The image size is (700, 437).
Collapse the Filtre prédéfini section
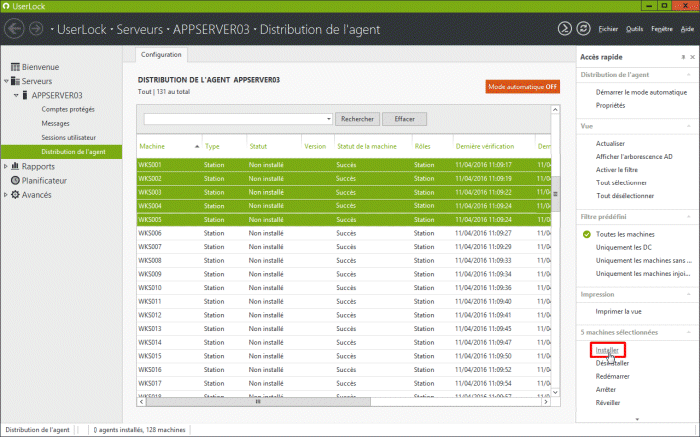(x=688, y=217)
